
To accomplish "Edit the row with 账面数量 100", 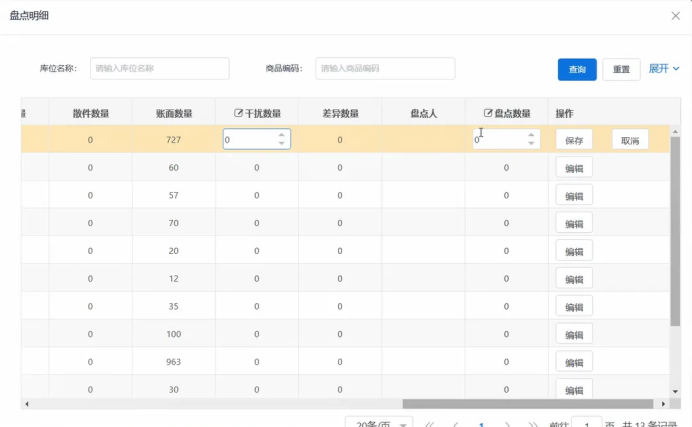I will [574, 335].
